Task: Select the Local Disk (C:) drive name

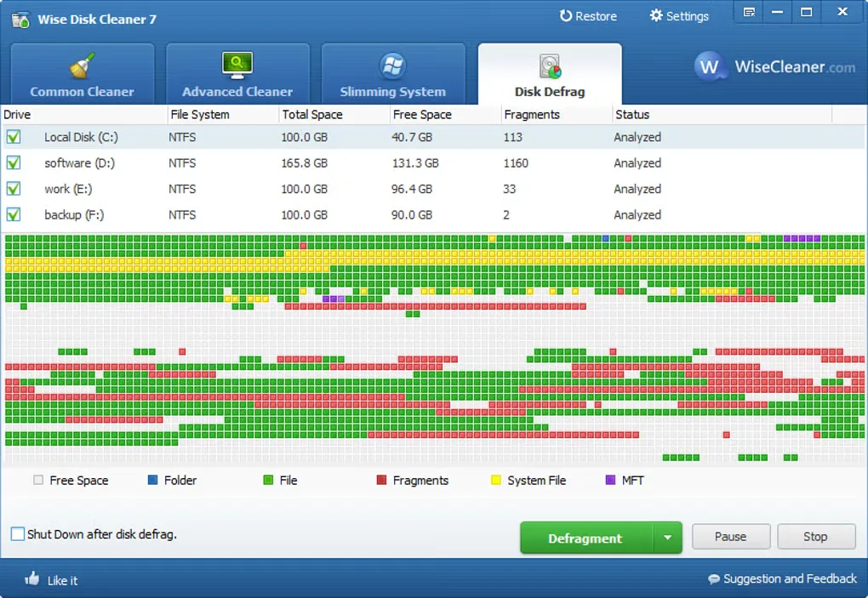Action: (82, 137)
